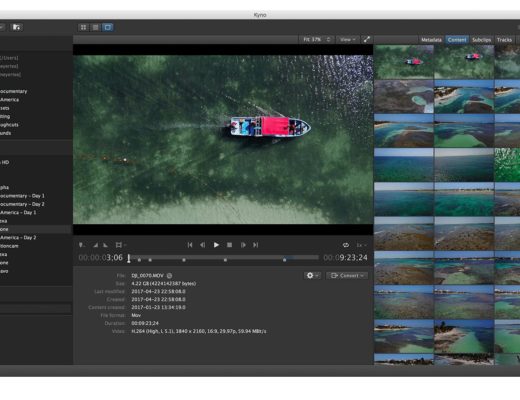Select the Sounds folder in the sidebar
This screenshot has width=520, height=400.
pyautogui.click(x=6, y=133)
